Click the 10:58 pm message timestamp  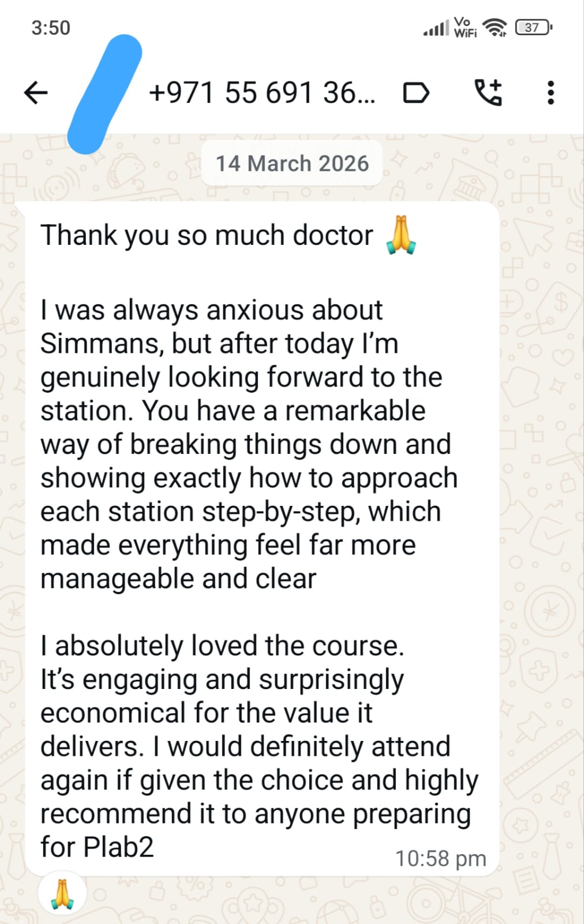click(x=440, y=858)
